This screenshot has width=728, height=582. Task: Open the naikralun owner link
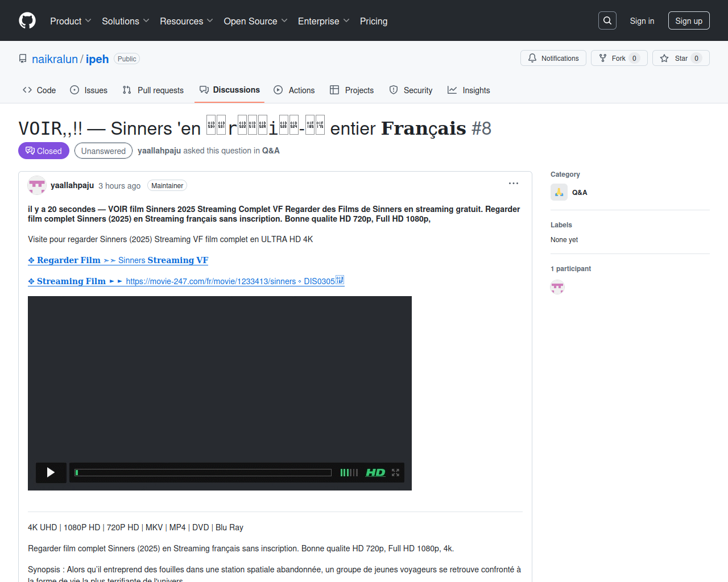[x=55, y=59]
